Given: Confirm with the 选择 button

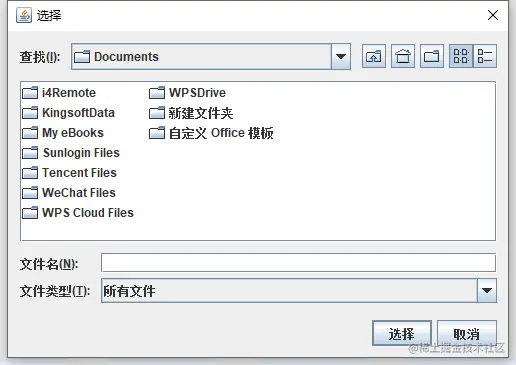Looking at the screenshot, I should 402,333.
